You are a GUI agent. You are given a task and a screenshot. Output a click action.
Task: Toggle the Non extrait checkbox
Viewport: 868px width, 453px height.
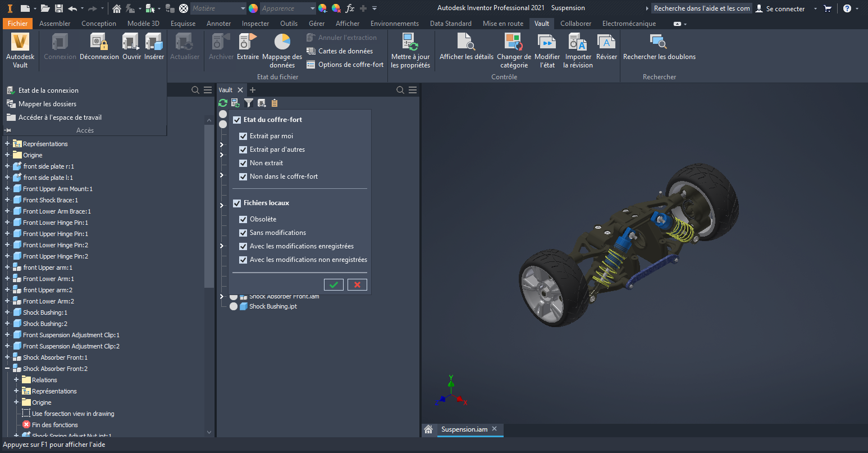point(243,163)
